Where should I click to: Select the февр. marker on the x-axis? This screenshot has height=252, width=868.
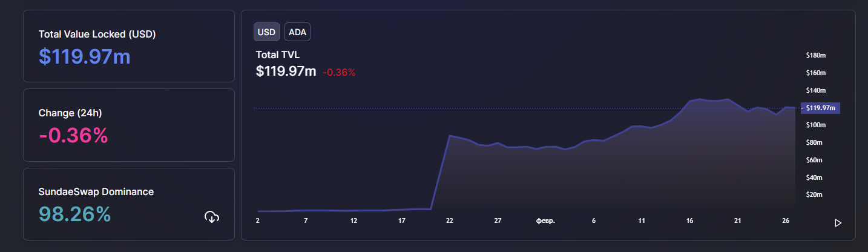(x=545, y=221)
